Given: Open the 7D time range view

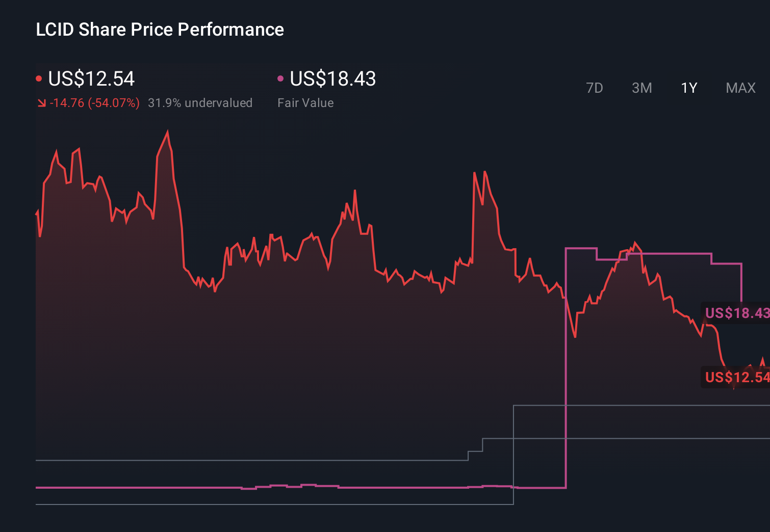Looking at the screenshot, I should tap(595, 88).
